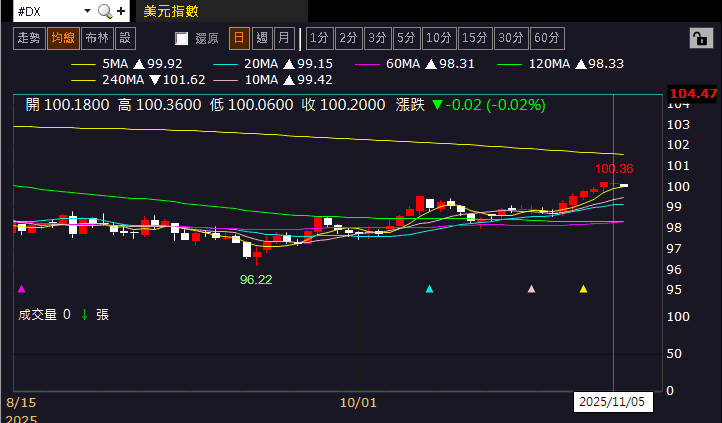Click the 60MA value 98.31
Screen dimensions: 722x423
[x=457, y=64]
